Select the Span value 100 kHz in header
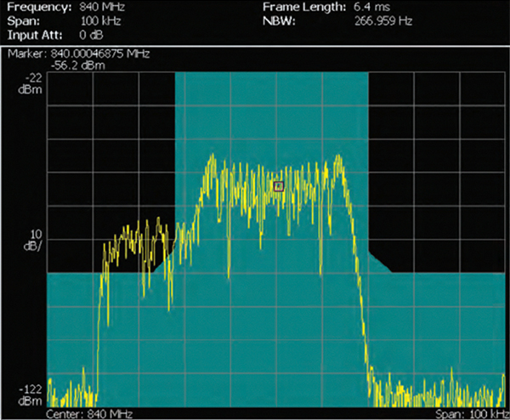The image size is (510, 420). pyautogui.click(x=101, y=21)
